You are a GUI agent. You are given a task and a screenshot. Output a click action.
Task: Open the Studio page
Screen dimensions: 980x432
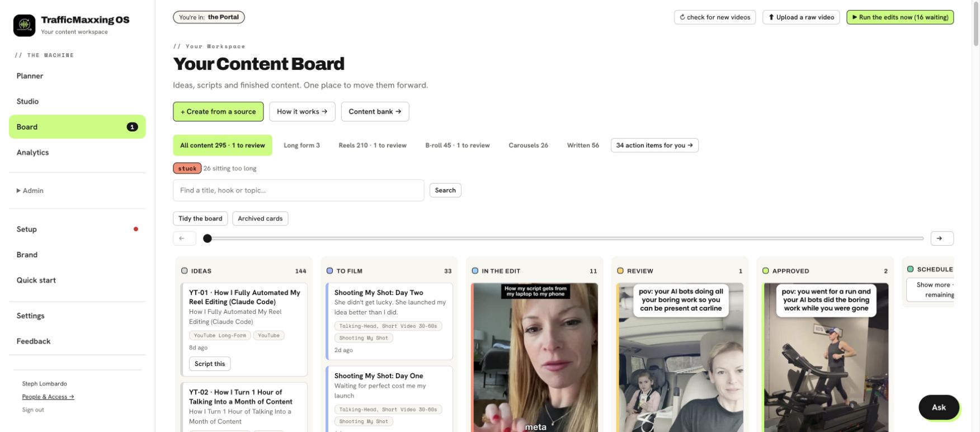tap(77, 101)
